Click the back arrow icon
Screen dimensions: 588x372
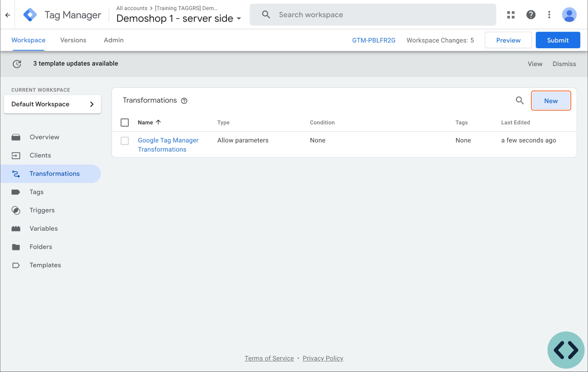[x=8, y=15]
